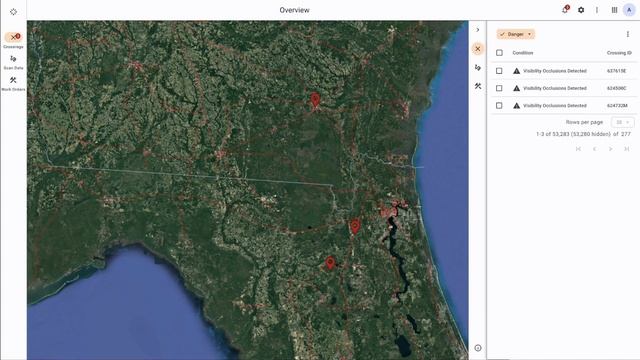Sort by the Condition column header
Image resolution: width=640 pixels, height=360 pixels.
pyautogui.click(x=523, y=53)
